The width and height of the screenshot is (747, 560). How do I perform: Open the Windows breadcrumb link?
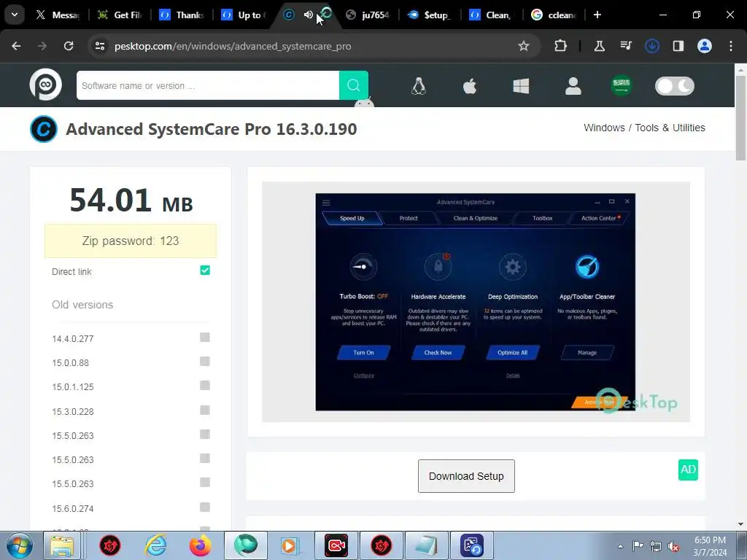click(x=604, y=128)
